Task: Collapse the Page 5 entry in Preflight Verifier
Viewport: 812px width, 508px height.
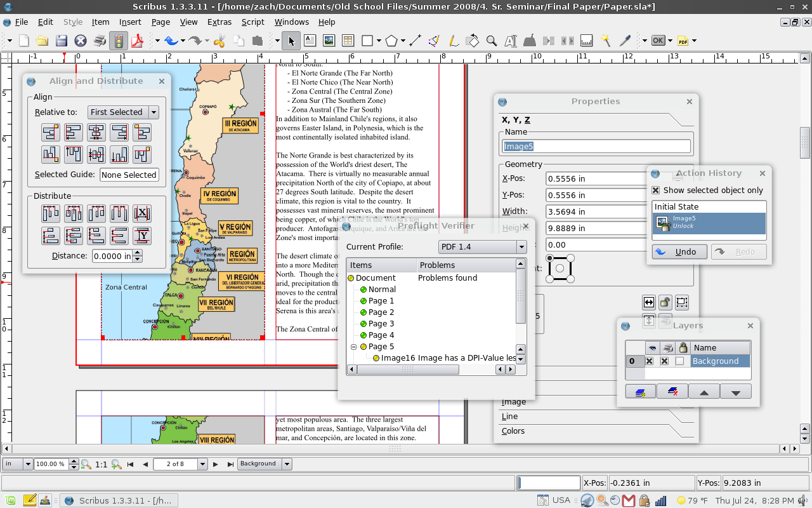Action: [x=353, y=347]
